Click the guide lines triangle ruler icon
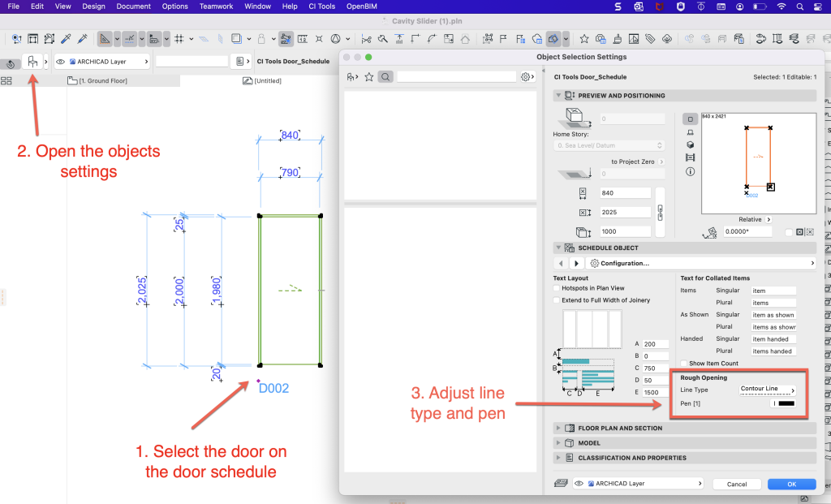 click(x=105, y=39)
